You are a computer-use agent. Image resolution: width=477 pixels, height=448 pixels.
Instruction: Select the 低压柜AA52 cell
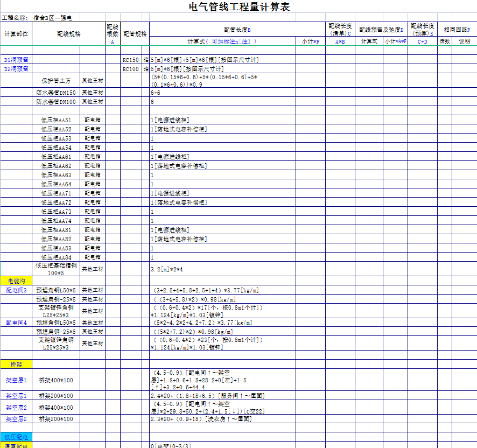tap(56, 129)
